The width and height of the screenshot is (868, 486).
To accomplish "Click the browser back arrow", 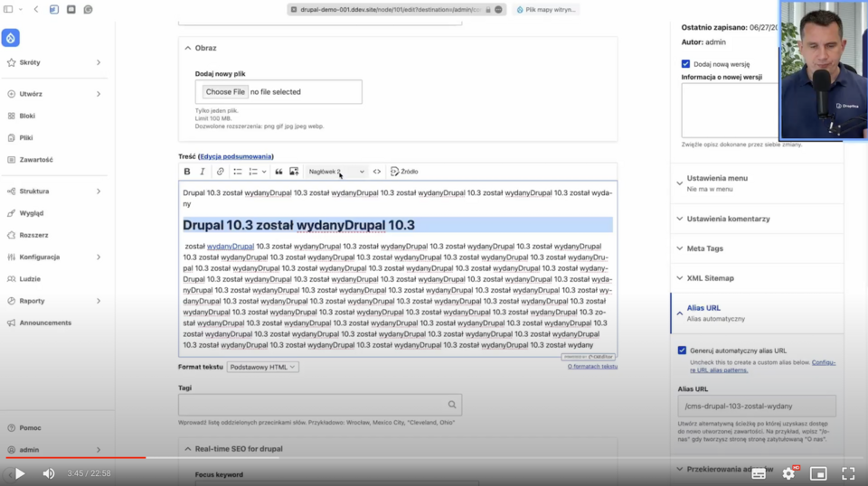I will [x=36, y=9].
